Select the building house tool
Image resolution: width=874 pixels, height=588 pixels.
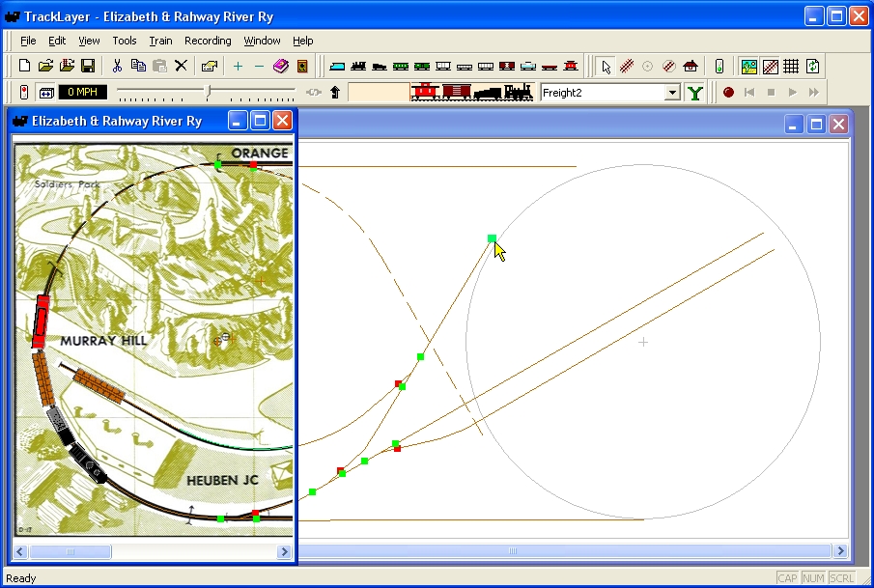point(691,67)
